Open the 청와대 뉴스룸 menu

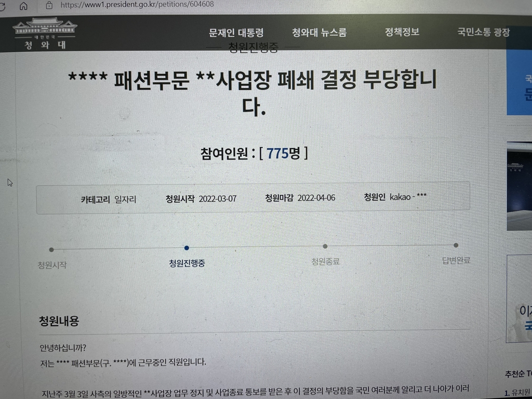click(319, 33)
